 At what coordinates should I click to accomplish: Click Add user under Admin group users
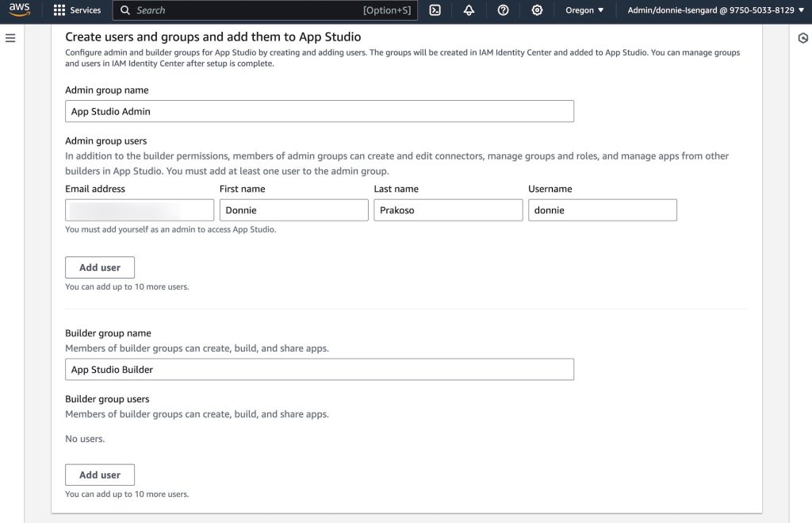[x=100, y=267]
